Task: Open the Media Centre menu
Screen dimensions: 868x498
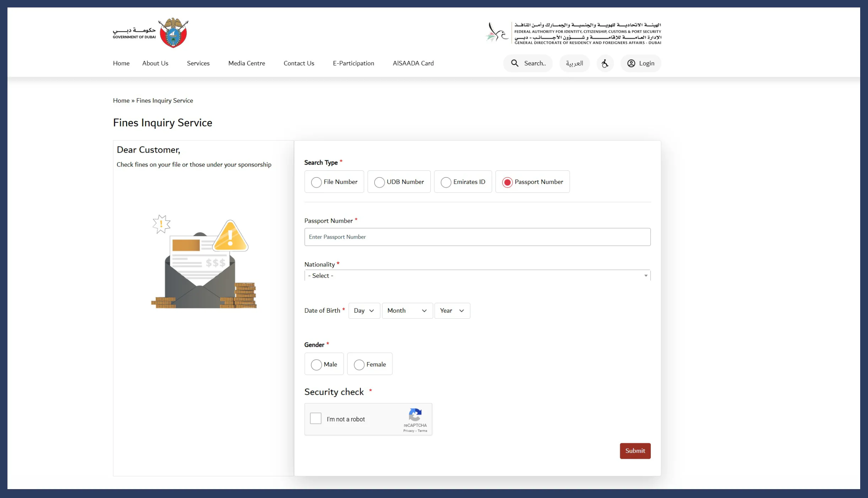Action: [x=246, y=63]
